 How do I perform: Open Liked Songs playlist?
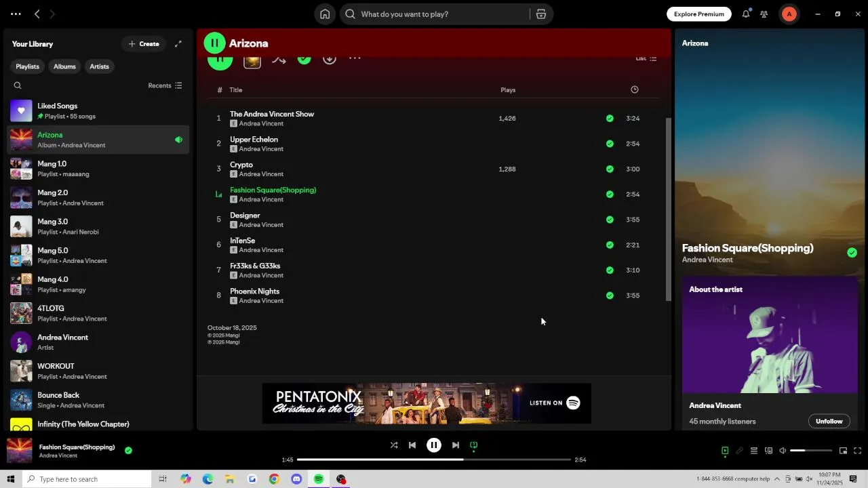pos(99,111)
